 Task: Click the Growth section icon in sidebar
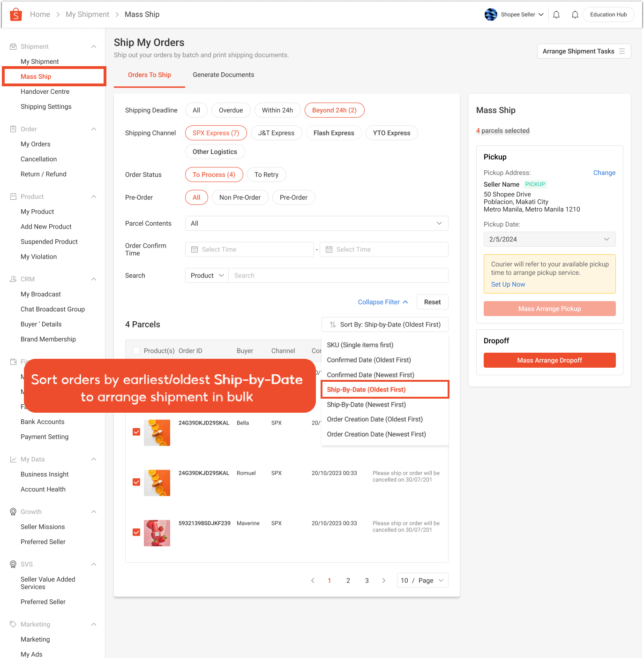[x=13, y=512]
